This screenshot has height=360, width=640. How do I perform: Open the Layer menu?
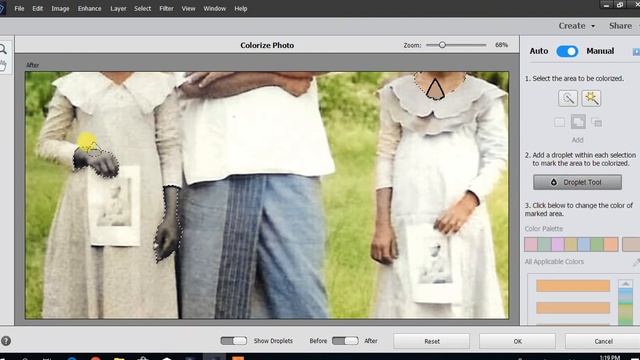tap(118, 9)
